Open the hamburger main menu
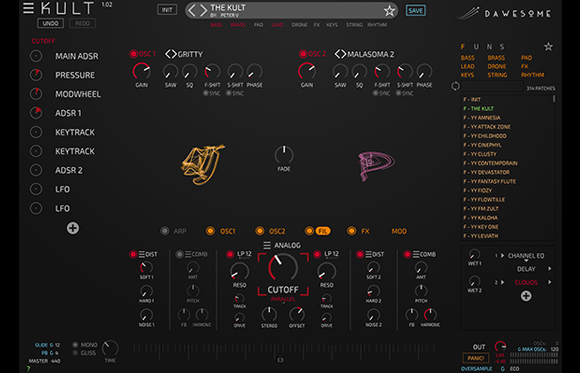Image resolution: width=580 pixels, height=373 pixels. coord(28,8)
